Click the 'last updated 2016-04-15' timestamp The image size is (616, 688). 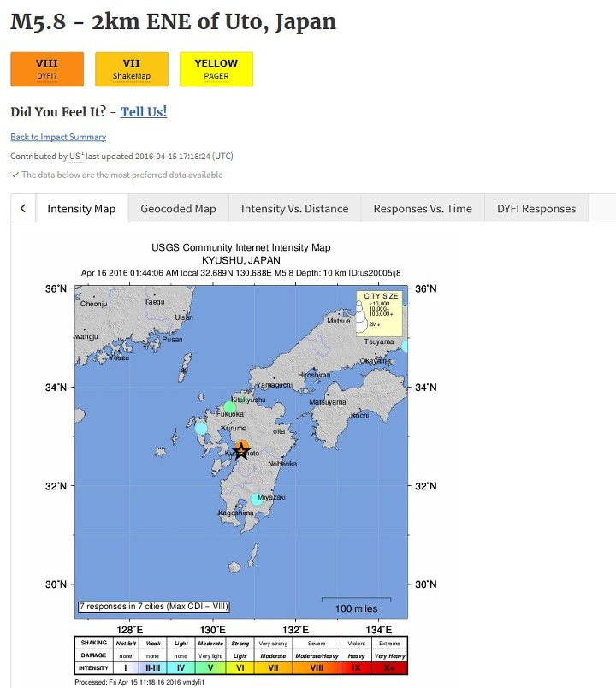[159, 157]
